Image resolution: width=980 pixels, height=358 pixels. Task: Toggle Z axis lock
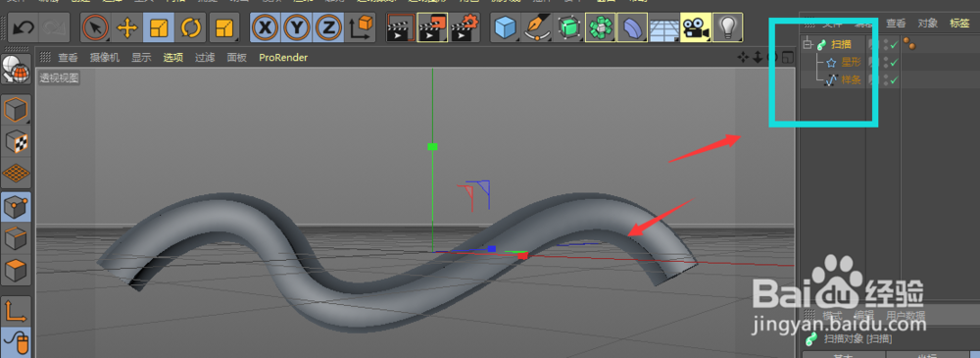[x=328, y=27]
